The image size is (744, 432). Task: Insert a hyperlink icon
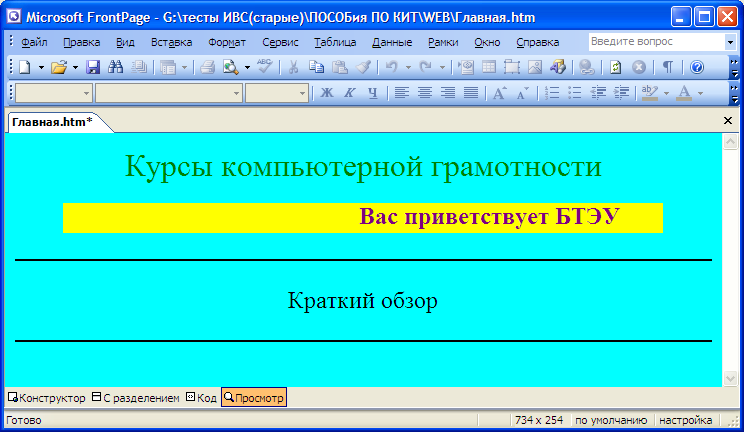click(587, 67)
